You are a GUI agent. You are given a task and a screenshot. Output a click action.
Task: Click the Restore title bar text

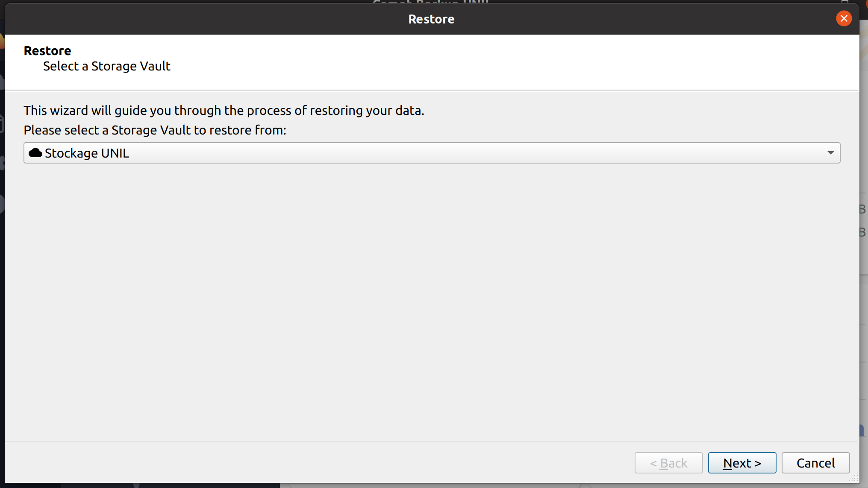click(x=431, y=19)
